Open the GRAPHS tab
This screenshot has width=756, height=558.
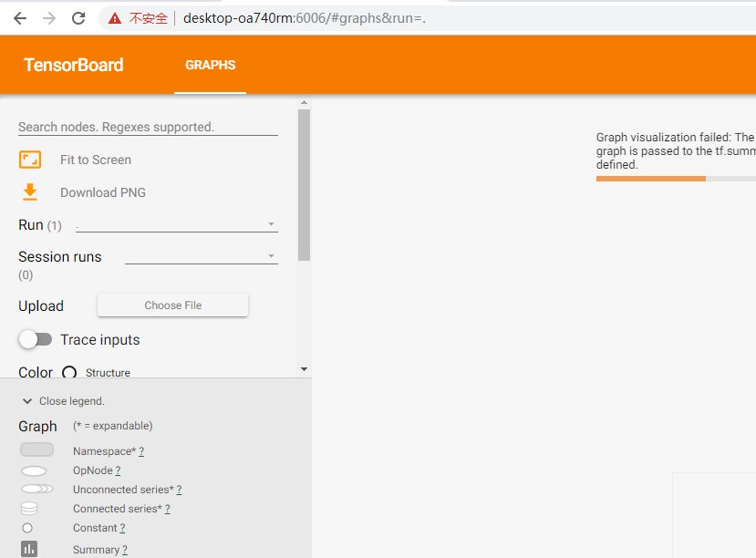(211, 65)
